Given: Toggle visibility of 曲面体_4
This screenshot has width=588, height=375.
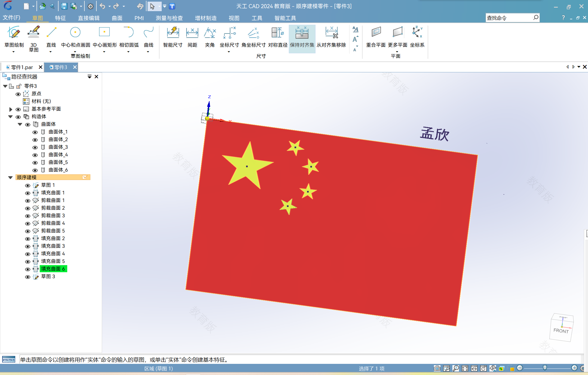Looking at the screenshot, I should coord(35,155).
